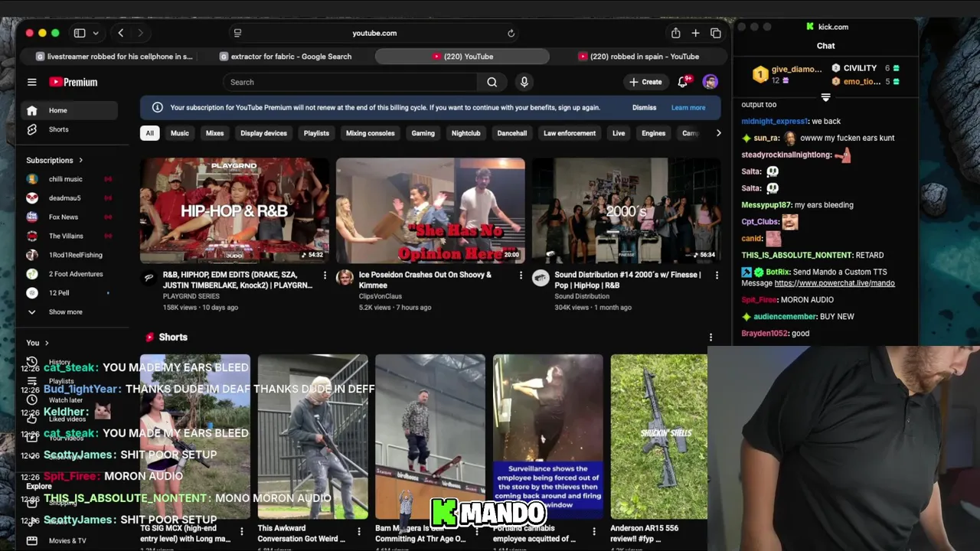Select the Gaming filter chip
This screenshot has height=551, width=980.
[x=423, y=133]
